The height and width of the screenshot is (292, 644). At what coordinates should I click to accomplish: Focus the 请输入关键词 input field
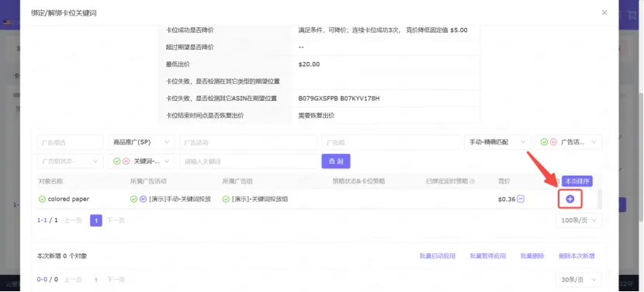pyautogui.click(x=248, y=162)
